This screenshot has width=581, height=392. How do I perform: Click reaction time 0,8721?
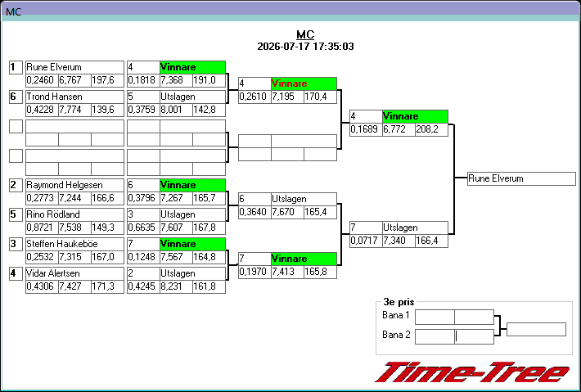(42, 228)
